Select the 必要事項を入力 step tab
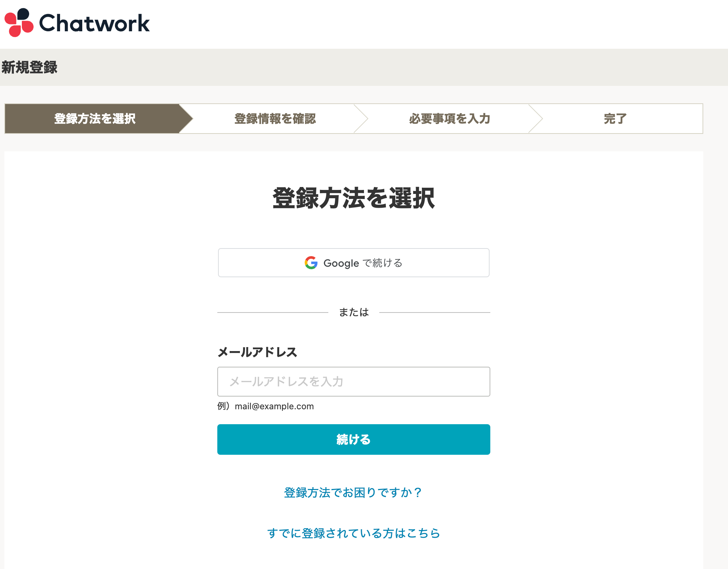 coord(450,119)
